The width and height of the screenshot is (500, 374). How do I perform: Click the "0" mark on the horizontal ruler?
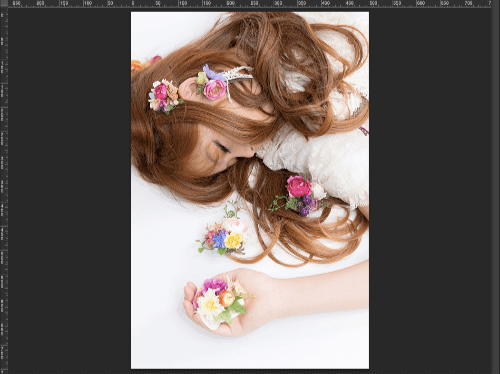[133, 3]
